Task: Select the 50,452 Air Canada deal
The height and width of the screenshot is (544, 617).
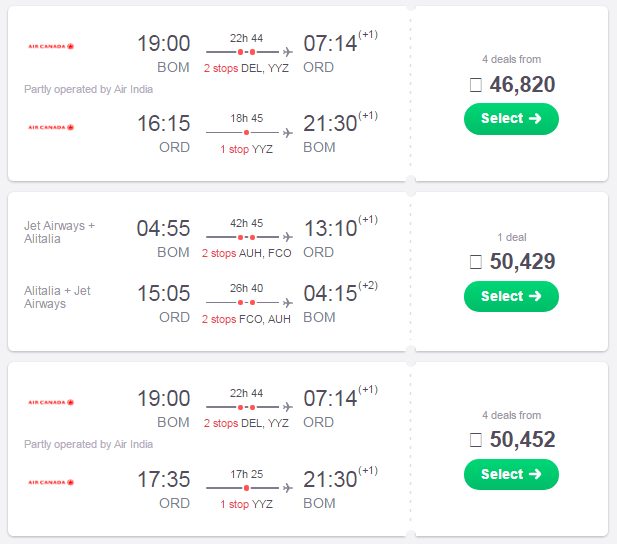Action: click(511, 474)
